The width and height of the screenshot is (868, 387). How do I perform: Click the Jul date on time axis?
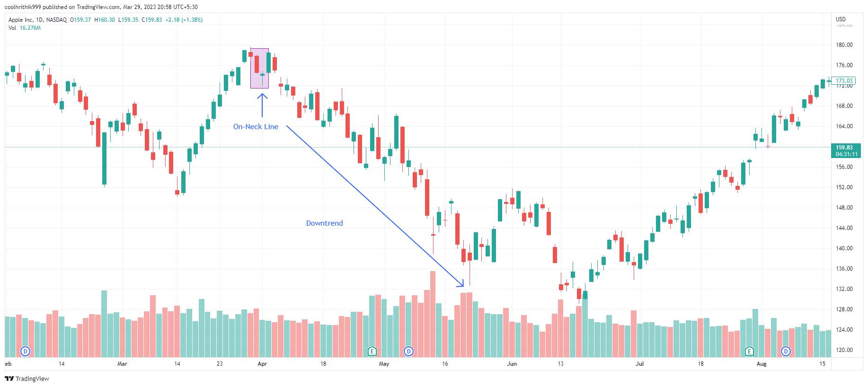[x=639, y=364]
